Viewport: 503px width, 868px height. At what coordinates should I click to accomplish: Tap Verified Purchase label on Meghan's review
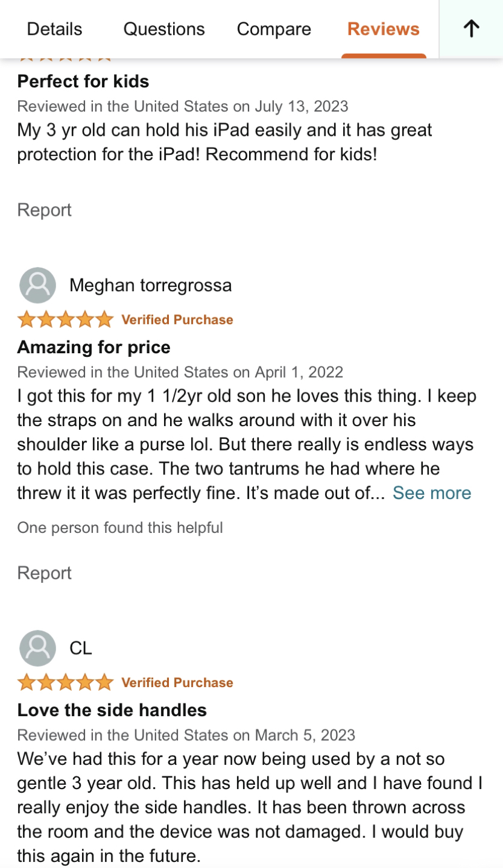click(177, 319)
